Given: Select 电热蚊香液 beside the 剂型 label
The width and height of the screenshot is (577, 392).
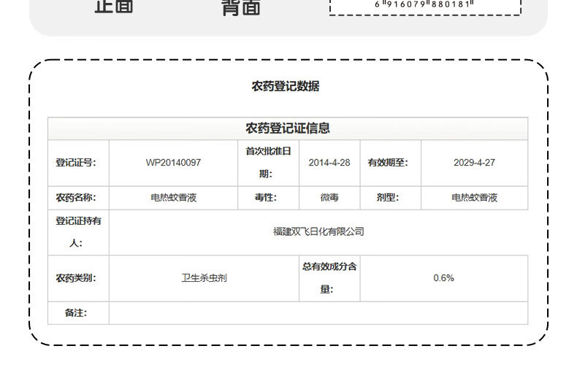Looking at the screenshot, I should [x=474, y=198].
